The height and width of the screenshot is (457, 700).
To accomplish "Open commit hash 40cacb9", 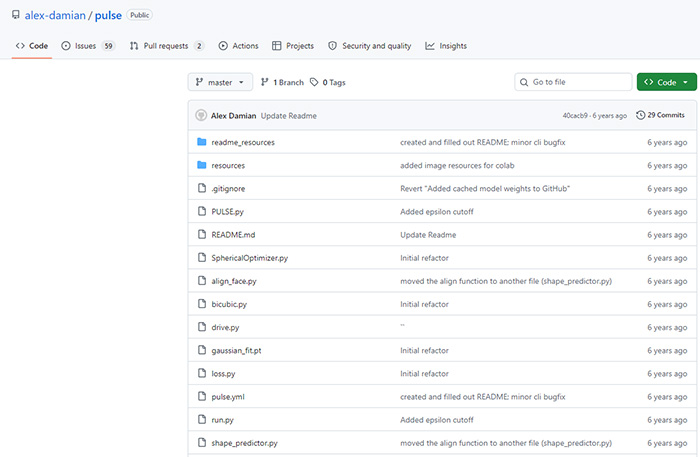I will (x=575, y=116).
